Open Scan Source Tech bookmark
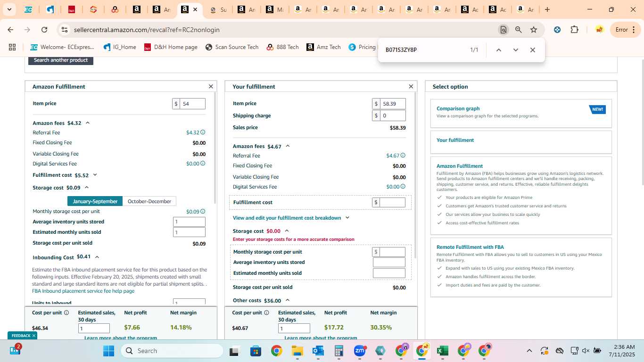This screenshot has width=644, height=362. 232,47
